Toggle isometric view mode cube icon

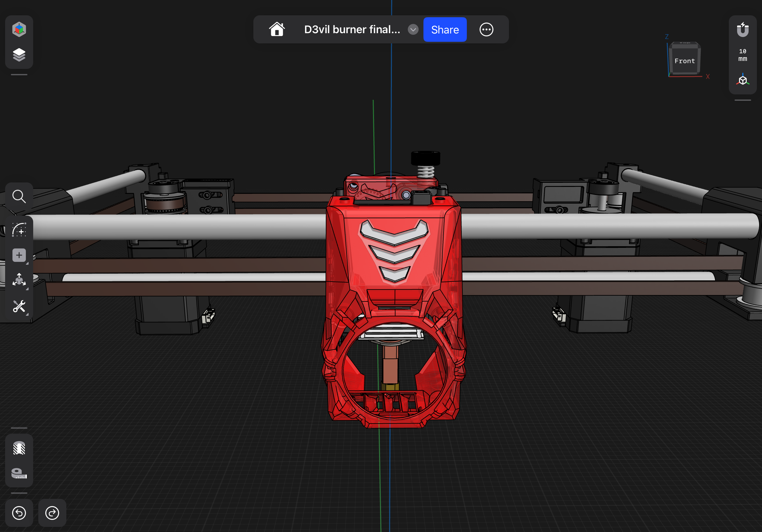[x=743, y=80]
